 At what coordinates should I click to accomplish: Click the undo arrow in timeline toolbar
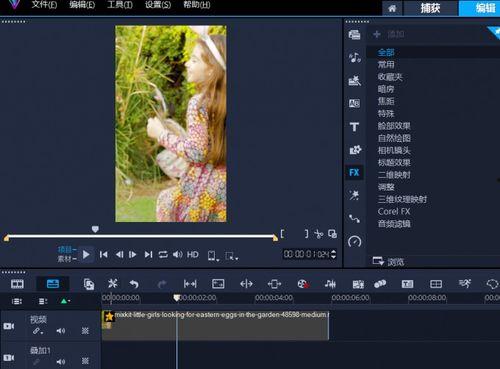coord(134,284)
